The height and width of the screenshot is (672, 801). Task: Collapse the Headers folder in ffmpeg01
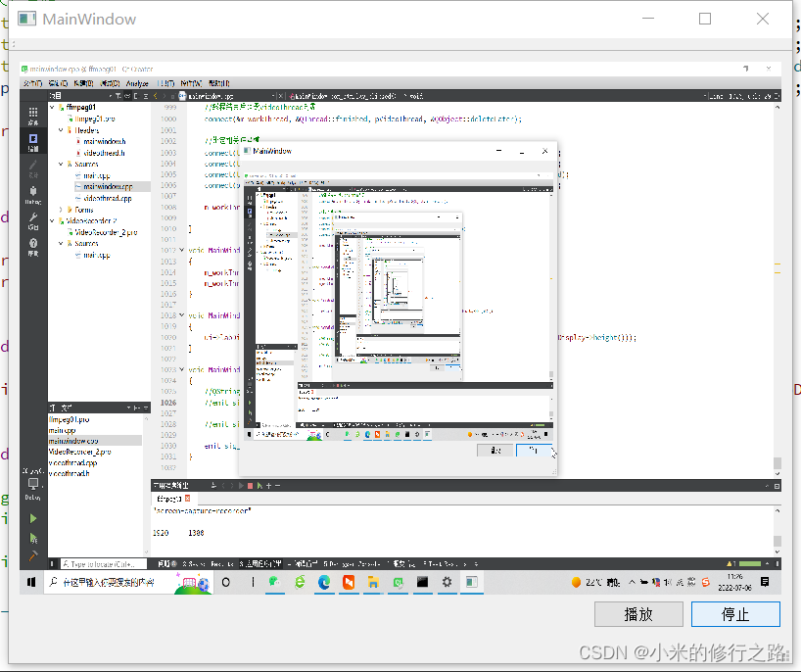coord(61,130)
